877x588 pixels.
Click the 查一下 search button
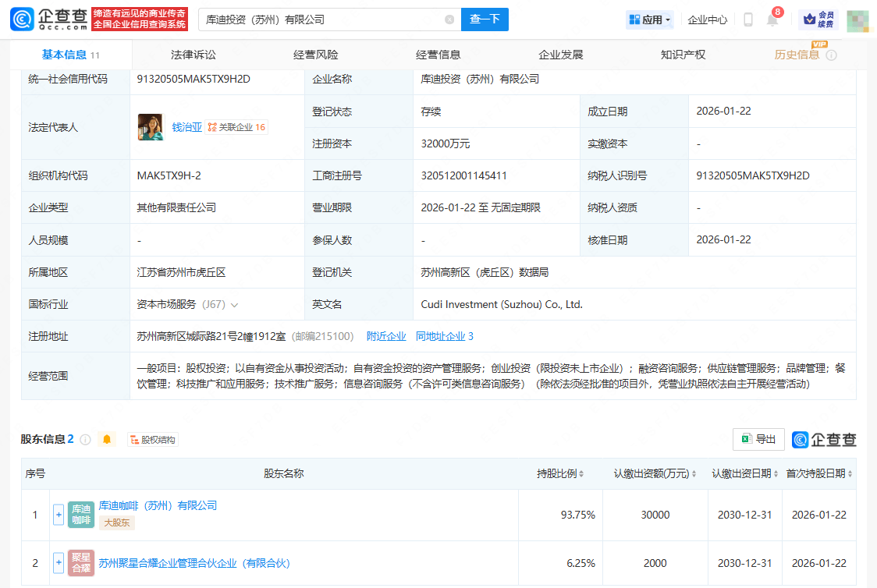coord(485,19)
